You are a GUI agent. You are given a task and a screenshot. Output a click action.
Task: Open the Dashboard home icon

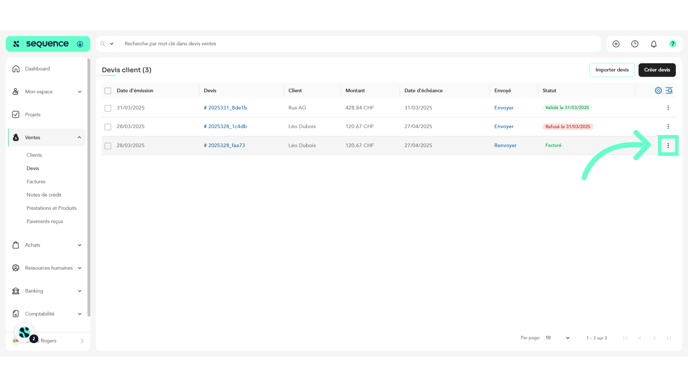tap(16, 68)
